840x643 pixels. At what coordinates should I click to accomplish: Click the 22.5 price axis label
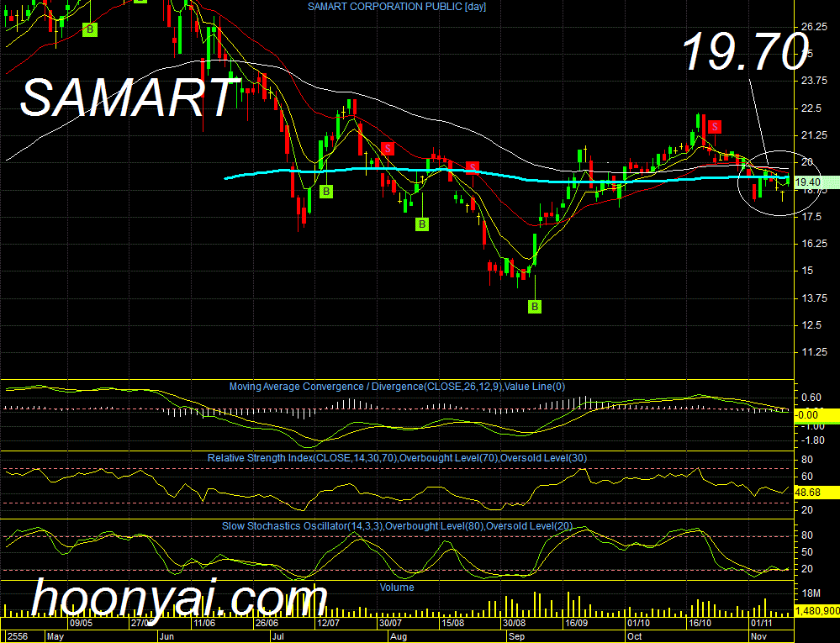coord(811,108)
